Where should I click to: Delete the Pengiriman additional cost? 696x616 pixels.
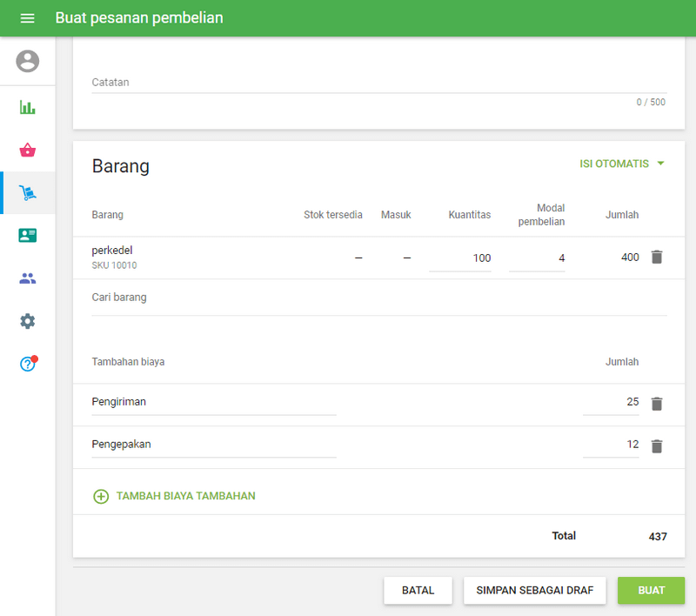point(657,404)
